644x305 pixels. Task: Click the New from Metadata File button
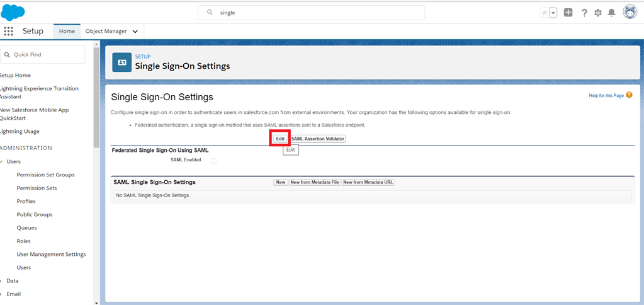pyautogui.click(x=314, y=182)
